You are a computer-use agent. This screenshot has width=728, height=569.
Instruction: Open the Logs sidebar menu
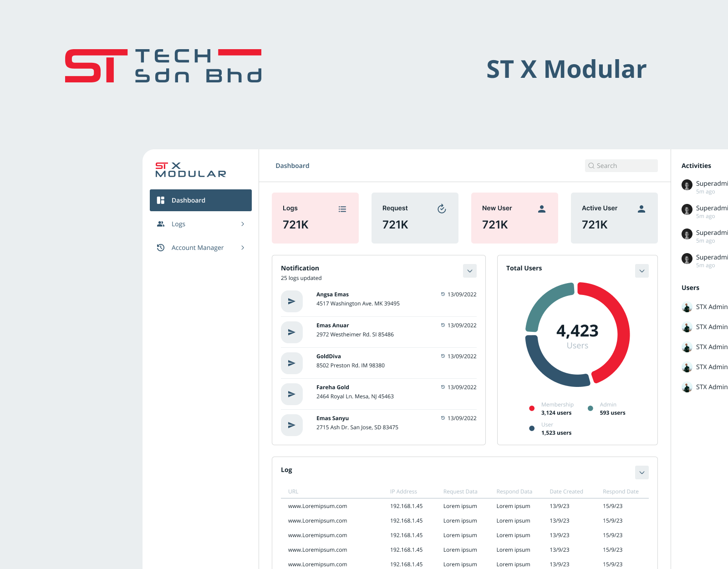[200, 224]
